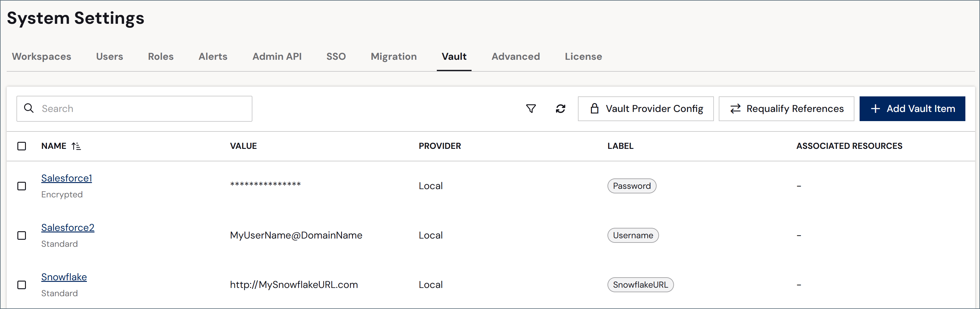Click the LABEL column header

pos(621,146)
